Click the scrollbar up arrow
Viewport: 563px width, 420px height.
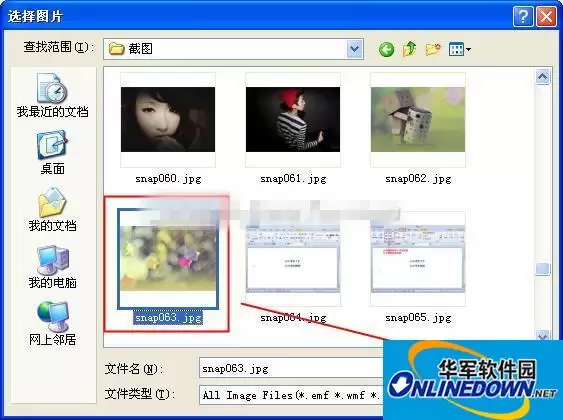[542, 76]
